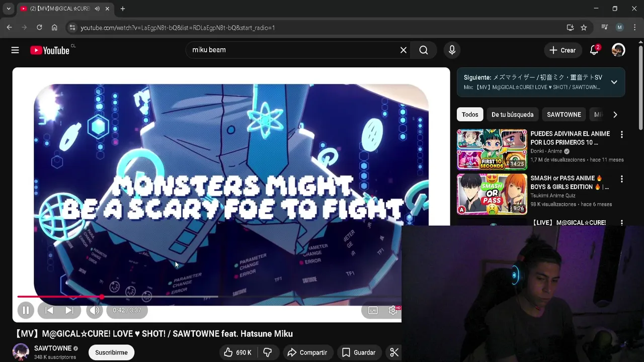Collapse the Mix playlist panel chevron
Viewport: 644px width, 362px height.
614,82
